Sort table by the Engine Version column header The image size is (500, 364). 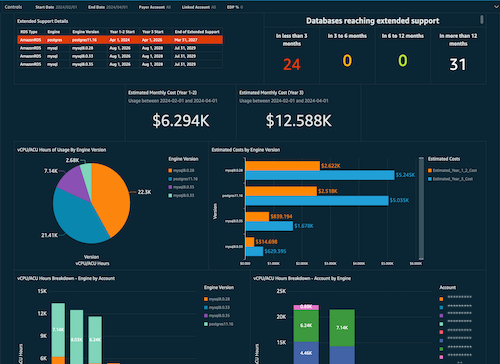click(x=86, y=32)
